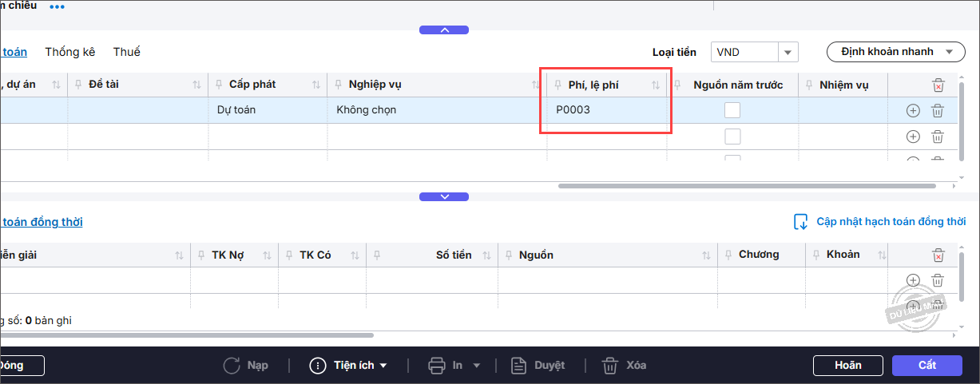Viewport: 980px width, 384px height.
Task: Pin the Đề tài column
Action: (x=78, y=85)
